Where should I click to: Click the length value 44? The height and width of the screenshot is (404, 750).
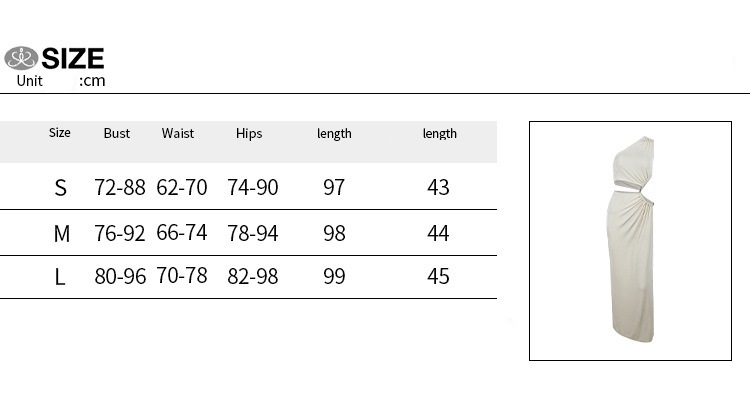coord(438,233)
